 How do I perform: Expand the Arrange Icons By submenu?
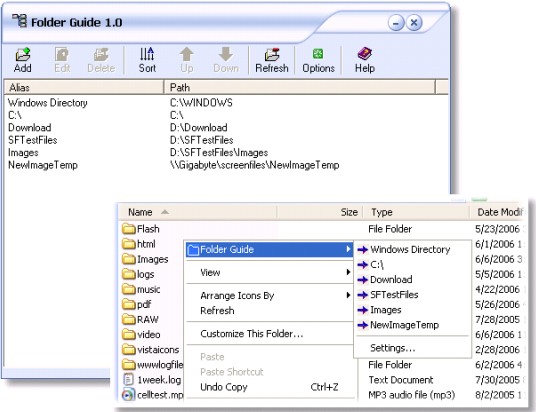tap(269, 295)
